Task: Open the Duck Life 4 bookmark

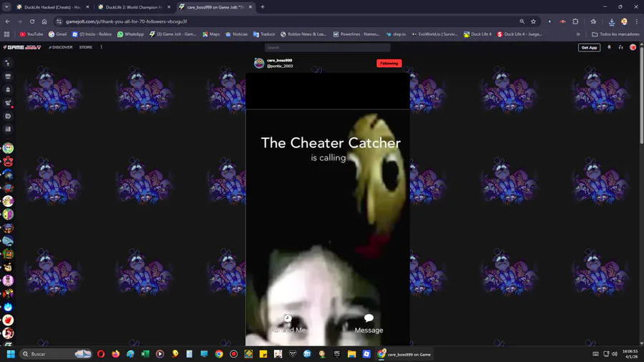Action: (x=478, y=34)
